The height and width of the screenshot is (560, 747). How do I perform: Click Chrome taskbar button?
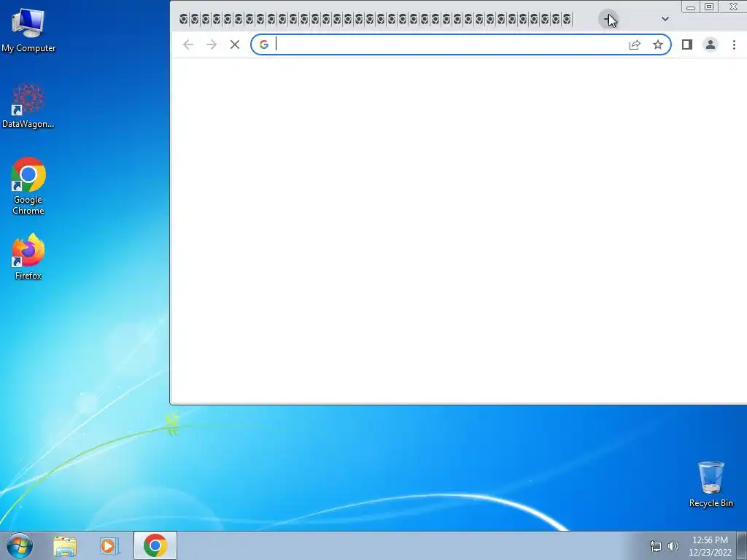(155, 545)
